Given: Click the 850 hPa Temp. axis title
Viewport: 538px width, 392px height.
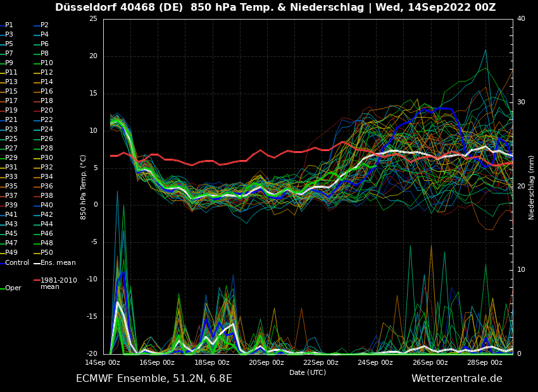Looking at the screenshot, I should pyautogui.click(x=84, y=187).
